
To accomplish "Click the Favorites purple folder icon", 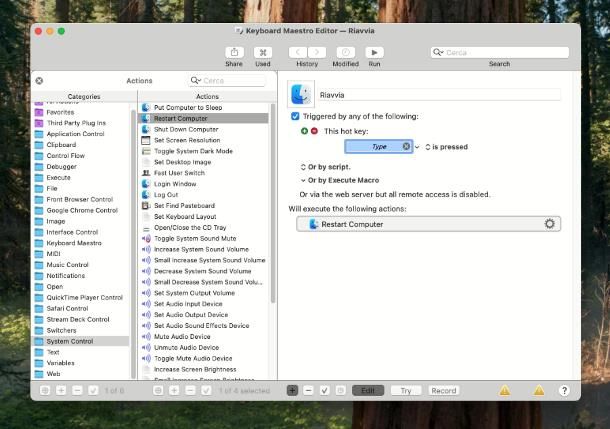I will click(39, 112).
